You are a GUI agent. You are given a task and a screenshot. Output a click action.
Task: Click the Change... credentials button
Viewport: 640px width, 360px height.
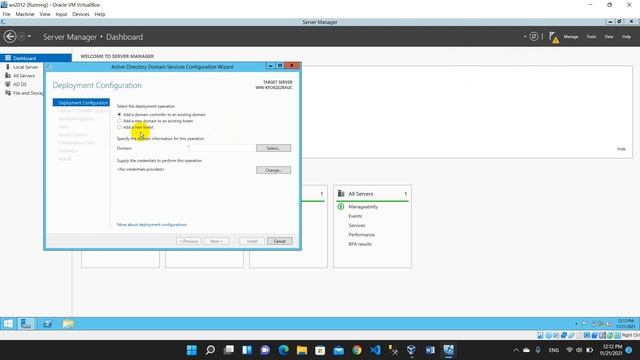coord(273,170)
